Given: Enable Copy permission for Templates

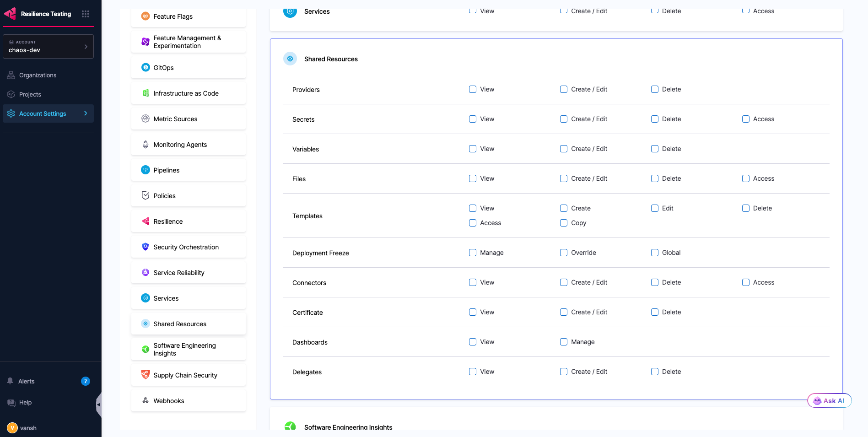Looking at the screenshot, I should 564,223.
